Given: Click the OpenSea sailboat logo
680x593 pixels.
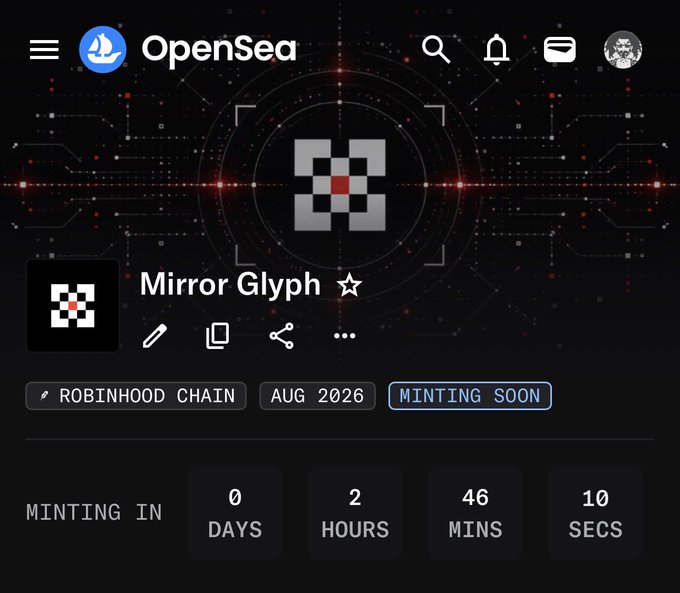Looking at the screenshot, I should click(103, 49).
